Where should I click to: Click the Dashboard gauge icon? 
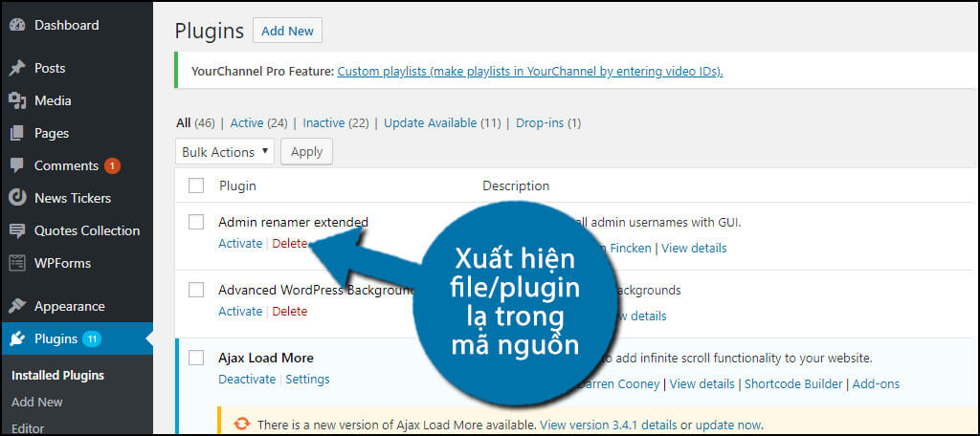pos(17,26)
